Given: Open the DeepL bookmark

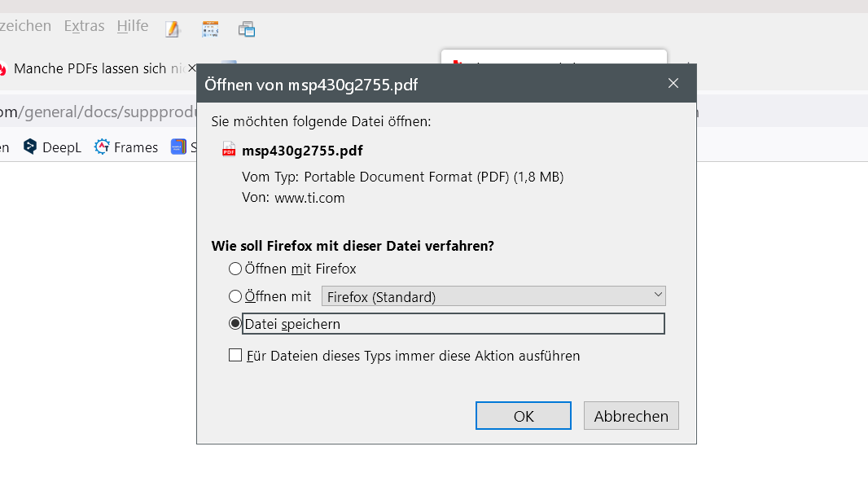Looking at the screenshot, I should [x=52, y=147].
